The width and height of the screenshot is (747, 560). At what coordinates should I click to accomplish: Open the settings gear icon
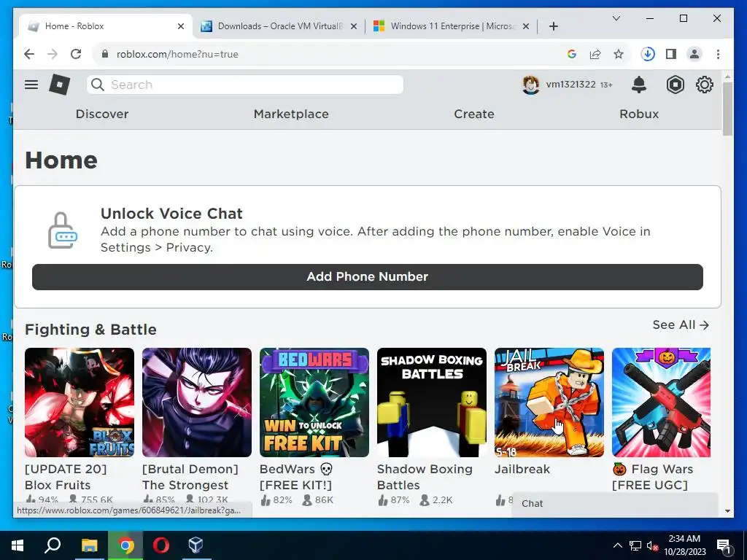click(704, 85)
